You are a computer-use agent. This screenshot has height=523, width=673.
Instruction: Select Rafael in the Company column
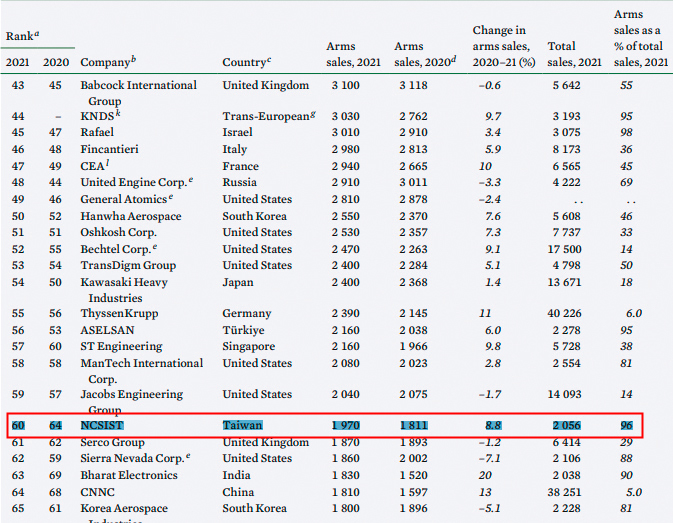97,132
